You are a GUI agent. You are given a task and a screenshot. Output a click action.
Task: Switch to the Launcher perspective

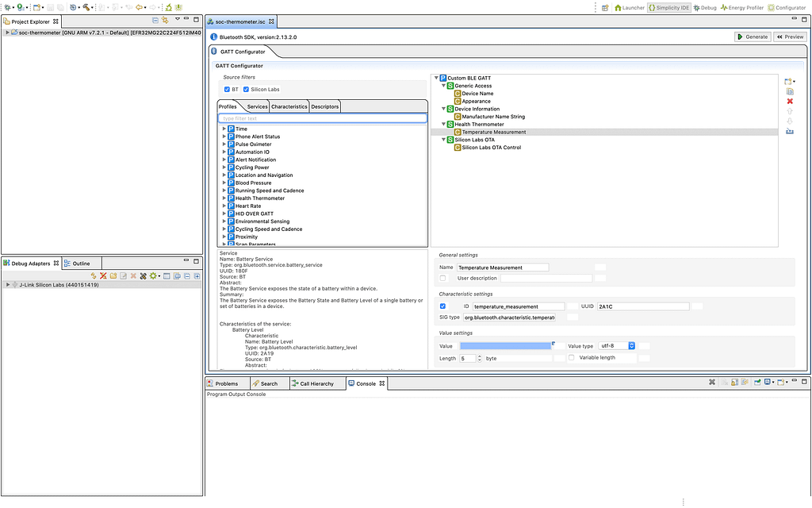(629, 8)
